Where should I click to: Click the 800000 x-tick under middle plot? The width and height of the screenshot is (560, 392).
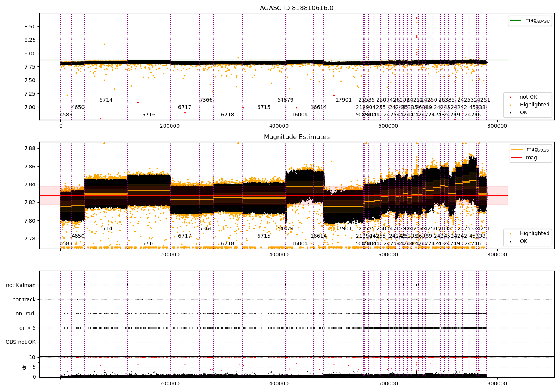(x=497, y=255)
